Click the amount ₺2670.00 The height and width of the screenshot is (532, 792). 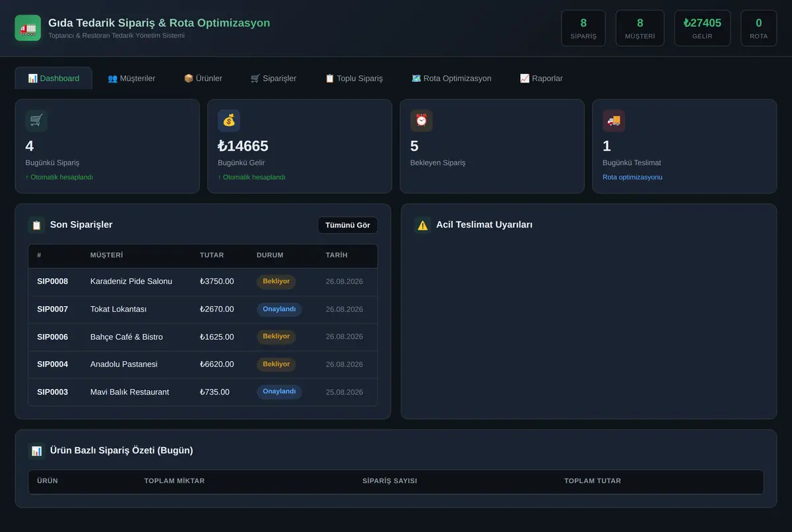(x=217, y=309)
